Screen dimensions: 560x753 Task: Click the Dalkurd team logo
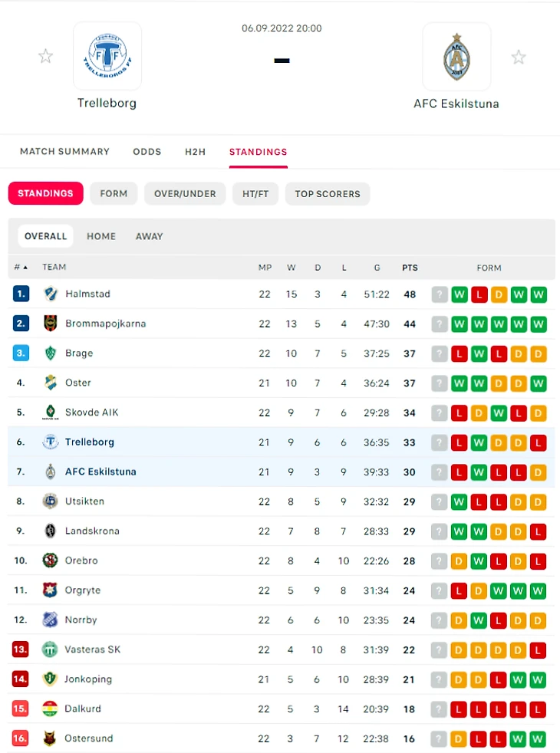[x=50, y=709]
